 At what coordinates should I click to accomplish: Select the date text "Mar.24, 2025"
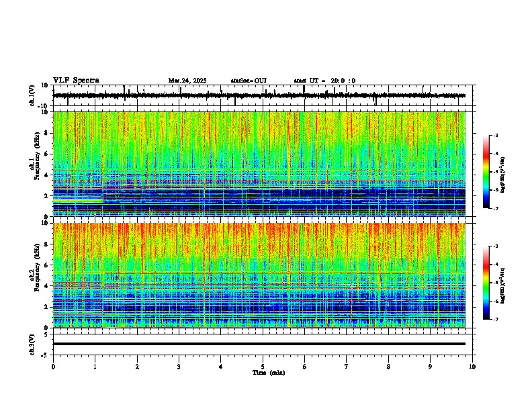[x=187, y=81]
